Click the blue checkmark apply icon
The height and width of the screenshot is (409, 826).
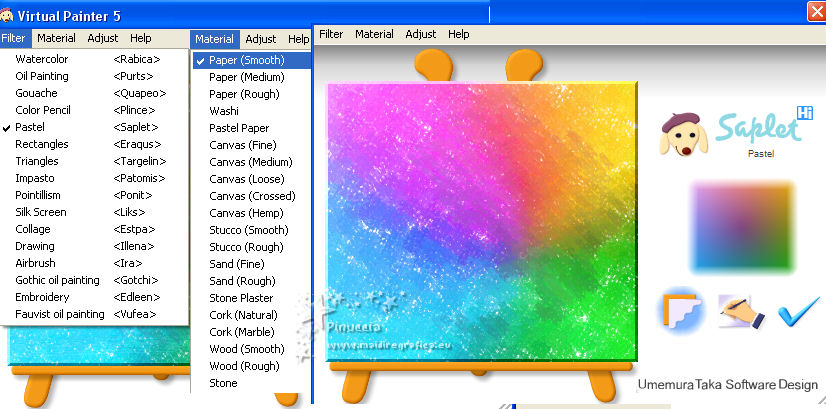click(799, 311)
